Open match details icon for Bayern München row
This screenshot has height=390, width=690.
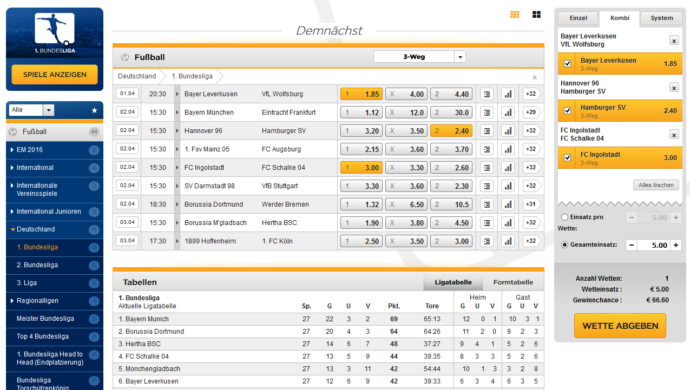487,112
